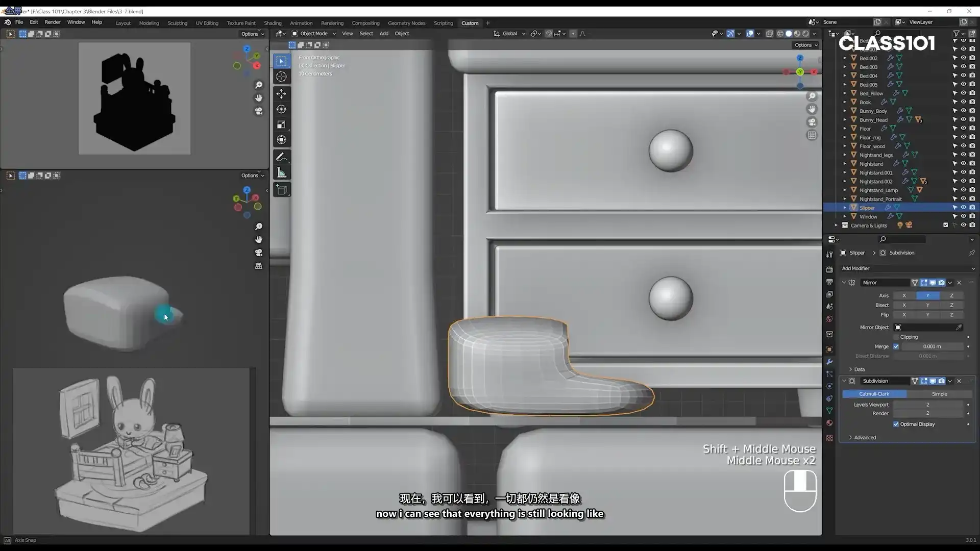Switch the Subdivision to Simple mode
Screen dimensions: 980x551
click(939, 394)
